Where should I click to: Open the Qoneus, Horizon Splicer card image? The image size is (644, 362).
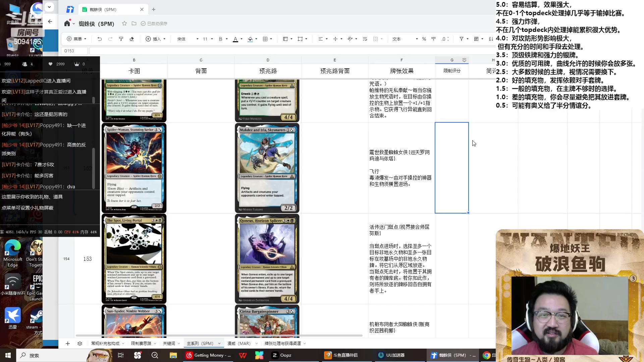[267, 259]
